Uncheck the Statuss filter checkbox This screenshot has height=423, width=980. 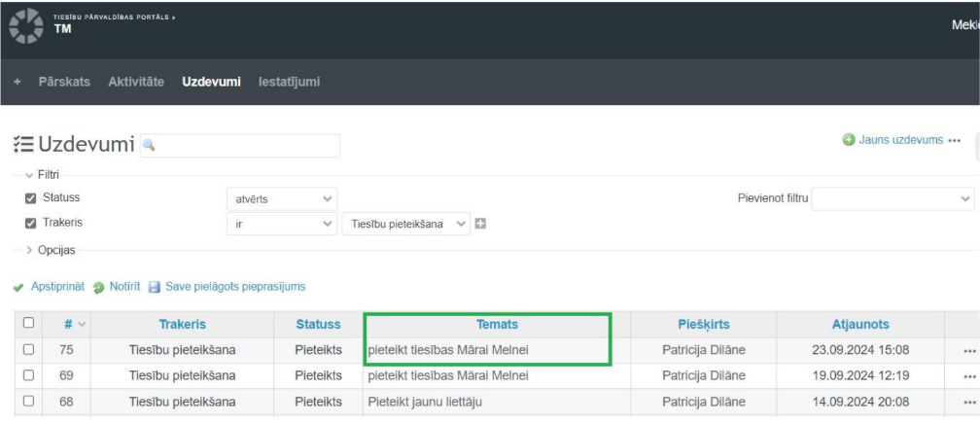point(31,198)
